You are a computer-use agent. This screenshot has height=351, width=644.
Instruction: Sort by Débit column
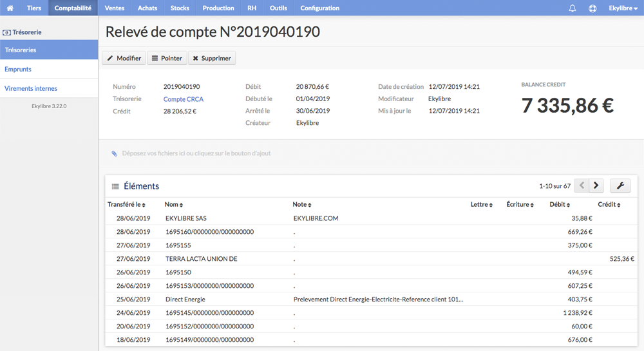(560, 204)
